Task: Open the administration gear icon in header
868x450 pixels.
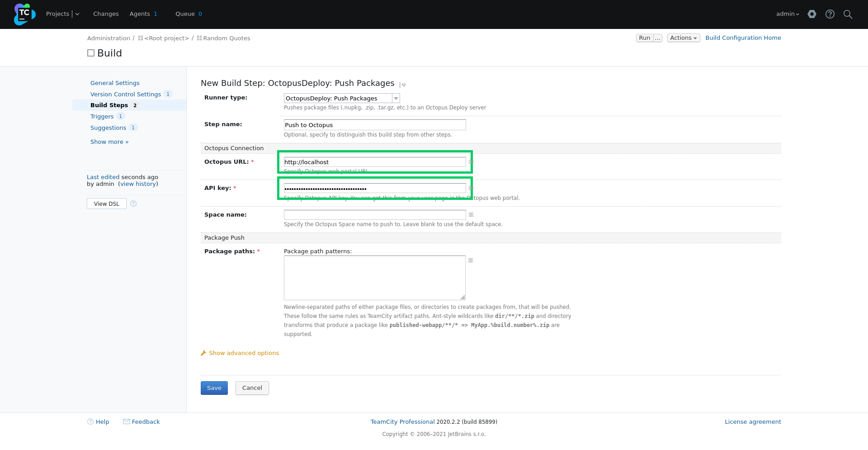Action: click(812, 14)
